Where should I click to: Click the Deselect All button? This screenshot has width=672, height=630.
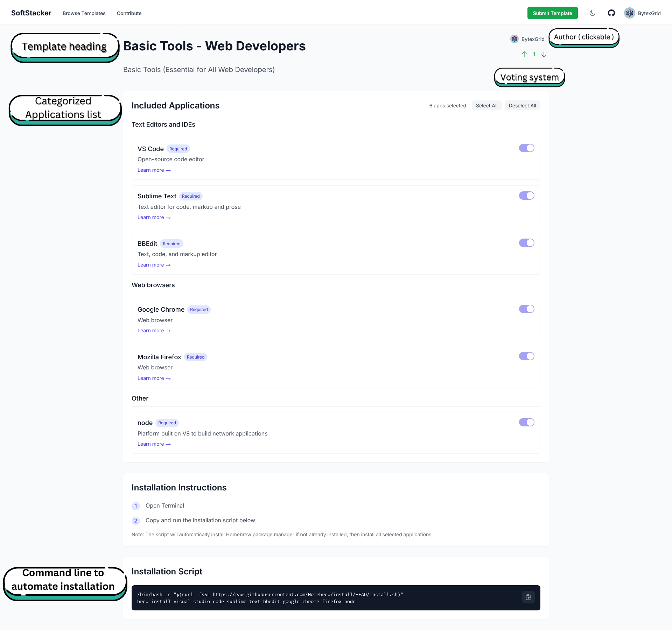point(522,106)
